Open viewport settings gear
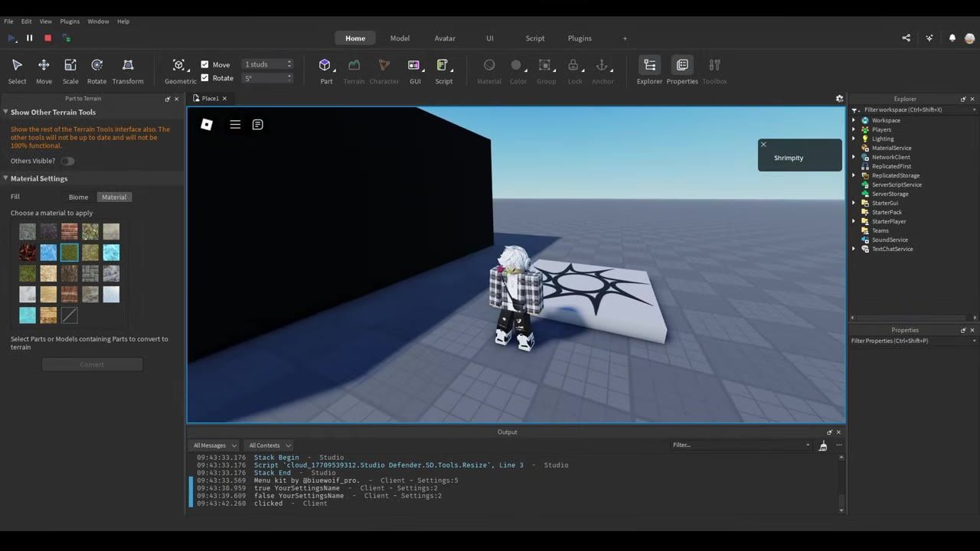Screen dimensions: 980x551 pyautogui.click(x=839, y=99)
